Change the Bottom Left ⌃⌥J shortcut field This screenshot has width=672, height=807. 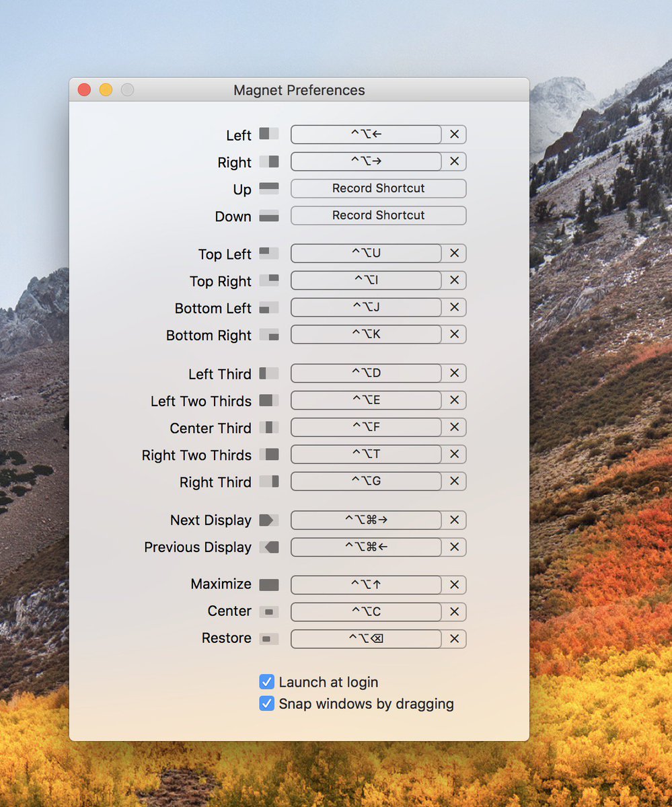click(x=367, y=307)
